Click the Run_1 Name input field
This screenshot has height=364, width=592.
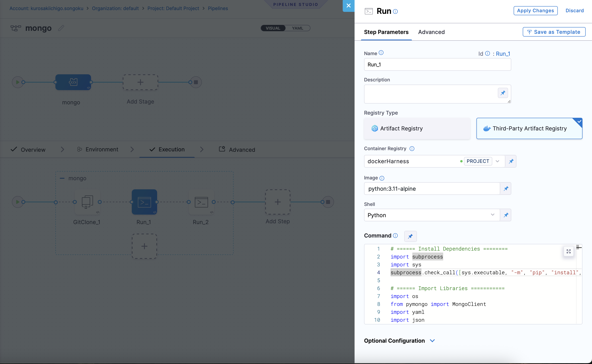(437, 64)
